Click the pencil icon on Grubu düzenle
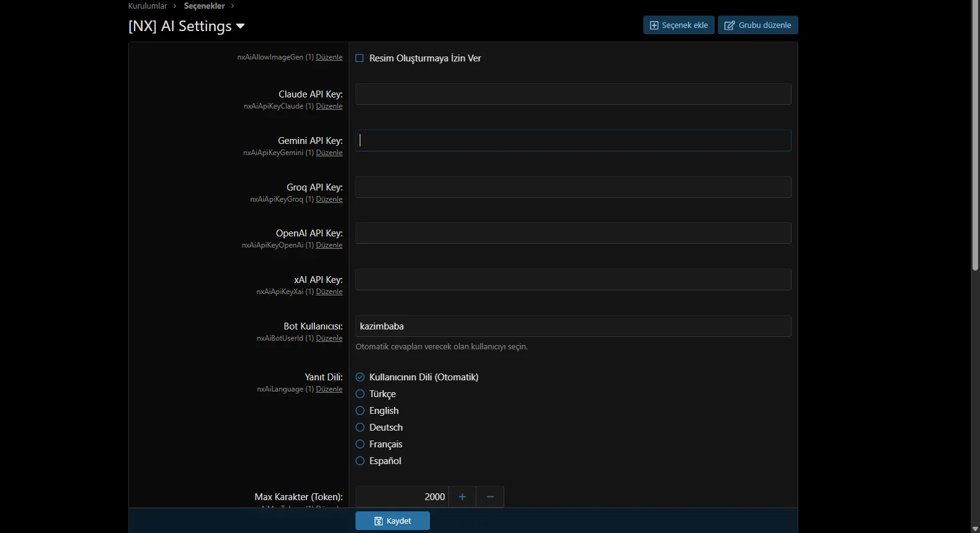 tap(729, 25)
